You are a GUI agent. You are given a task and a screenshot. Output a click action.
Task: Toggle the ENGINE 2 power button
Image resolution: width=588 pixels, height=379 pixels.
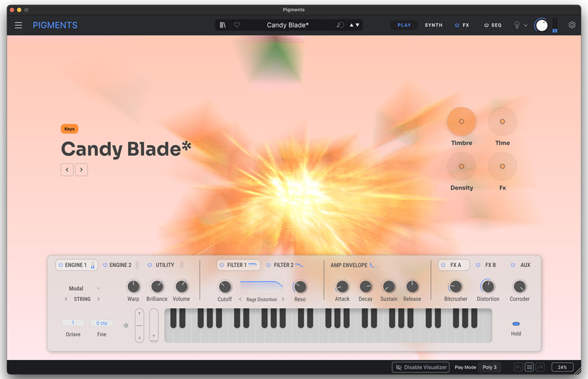click(x=105, y=265)
